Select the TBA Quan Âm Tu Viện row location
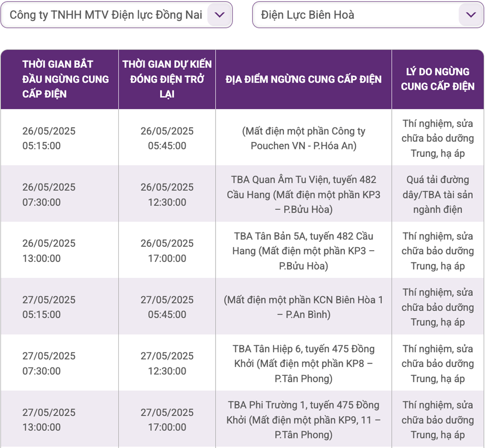 point(304,194)
